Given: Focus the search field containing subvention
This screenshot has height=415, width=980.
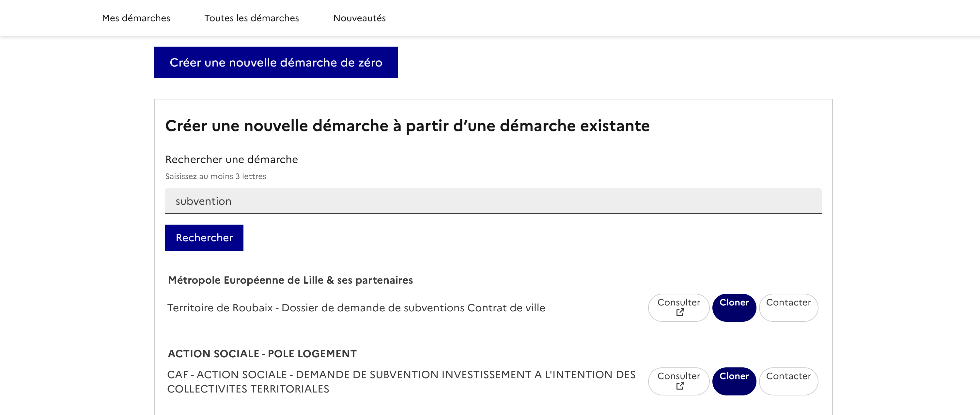Looking at the screenshot, I should 493,201.
